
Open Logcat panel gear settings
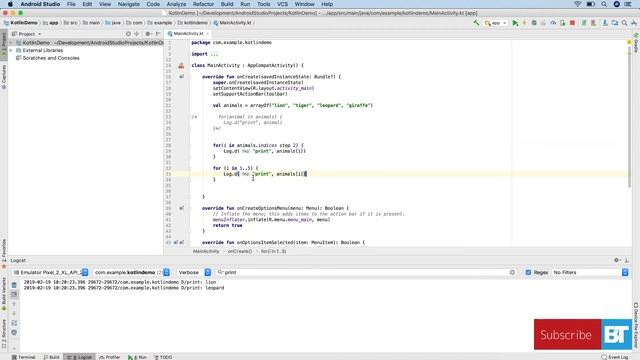pyautogui.click(x=617, y=260)
